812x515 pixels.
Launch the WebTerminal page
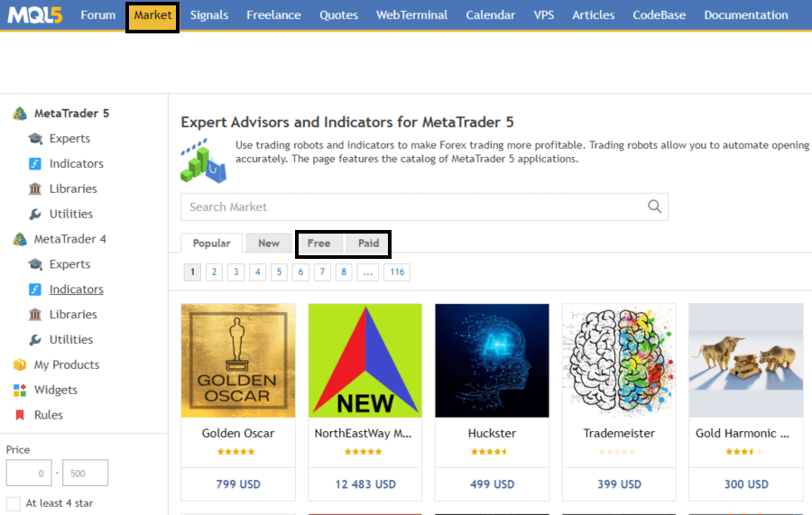(411, 15)
